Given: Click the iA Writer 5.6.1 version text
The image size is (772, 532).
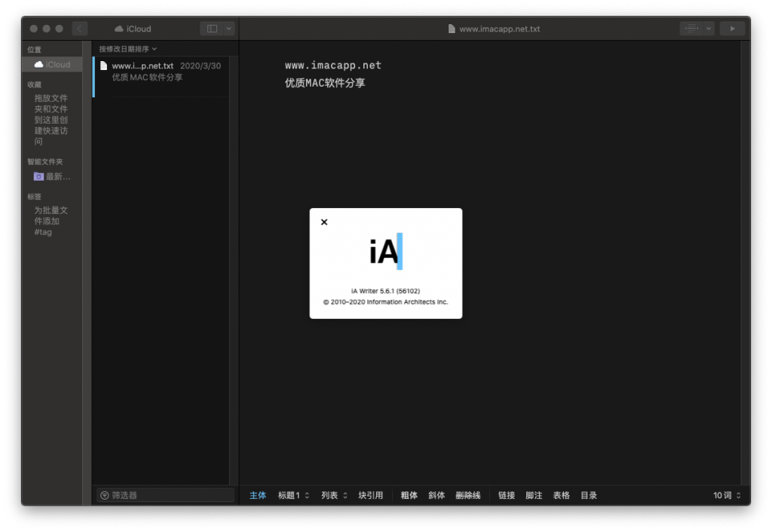Looking at the screenshot, I should coord(385,291).
